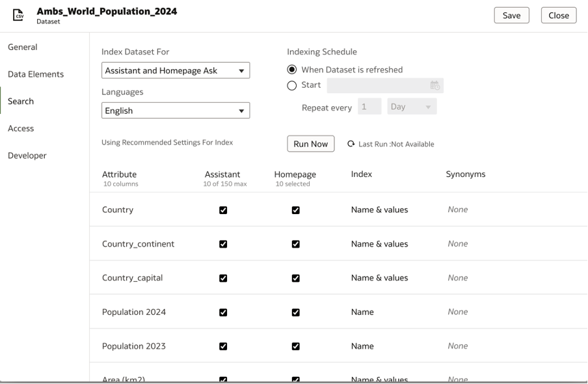Click the Run Now button
The width and height of the screenshot is (588, 384).
click(x=310, y=143)
